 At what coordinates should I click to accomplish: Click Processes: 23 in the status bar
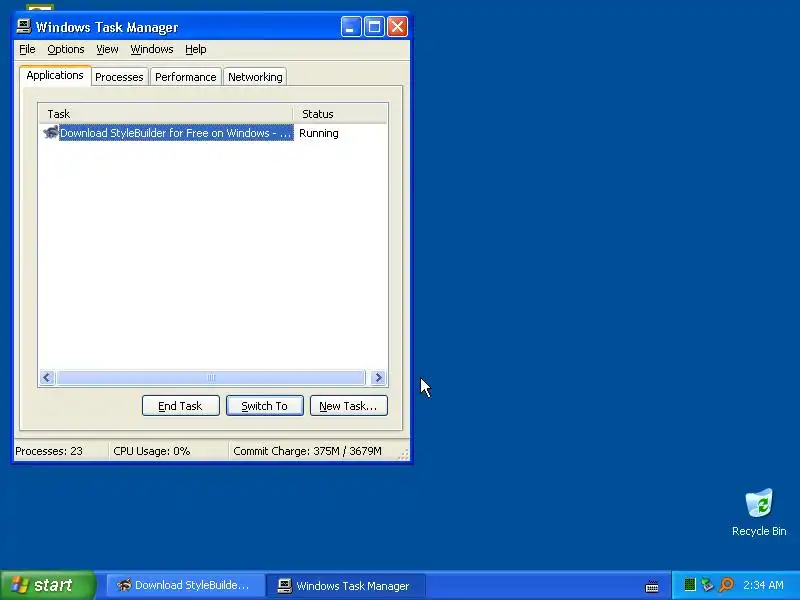click(x=49, y=451)
